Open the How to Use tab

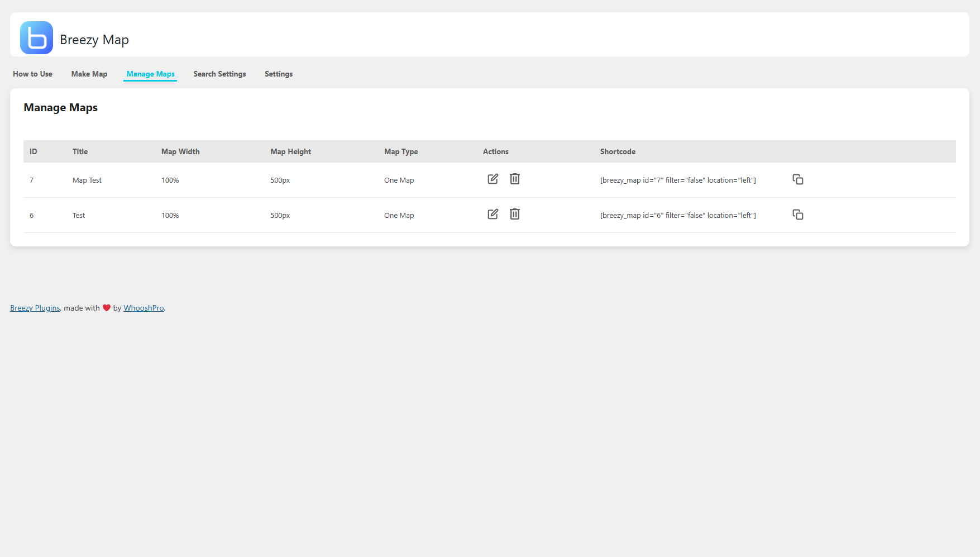(x=32, y=74)
